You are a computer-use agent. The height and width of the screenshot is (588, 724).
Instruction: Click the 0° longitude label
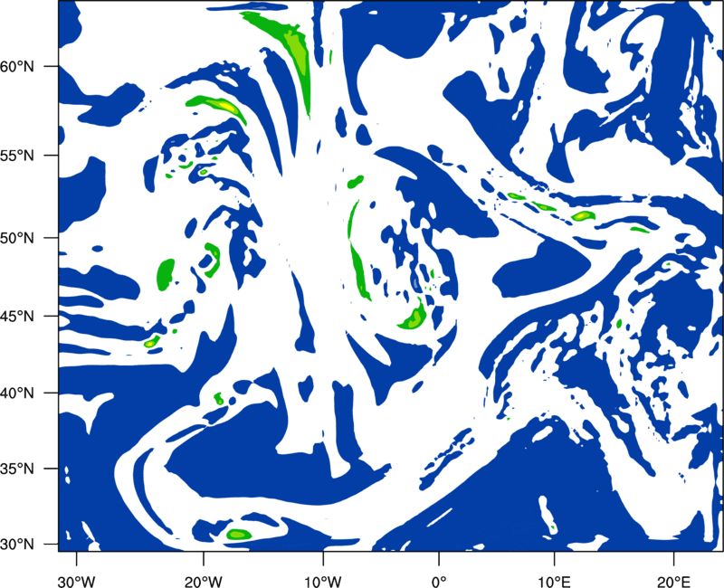tap(439, 582)
